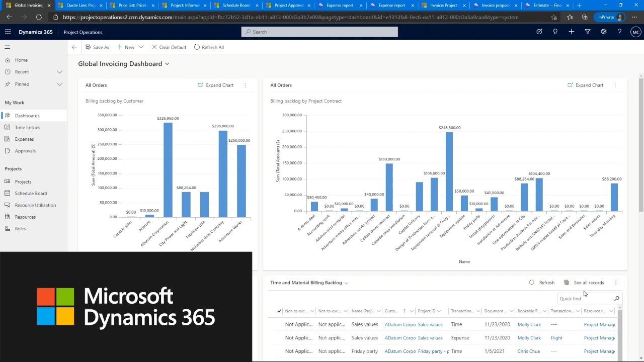Open a new browser tab
Image resolution: width=644 pixels, height=362 pixels.
[x=579, y=5]
